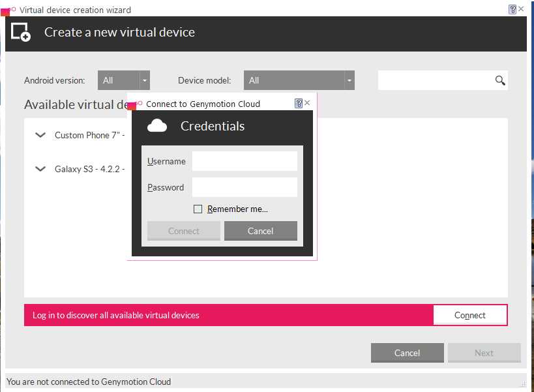Click the cloud icon in the Credentials header
Screen dimensions: 534x392
157,126
